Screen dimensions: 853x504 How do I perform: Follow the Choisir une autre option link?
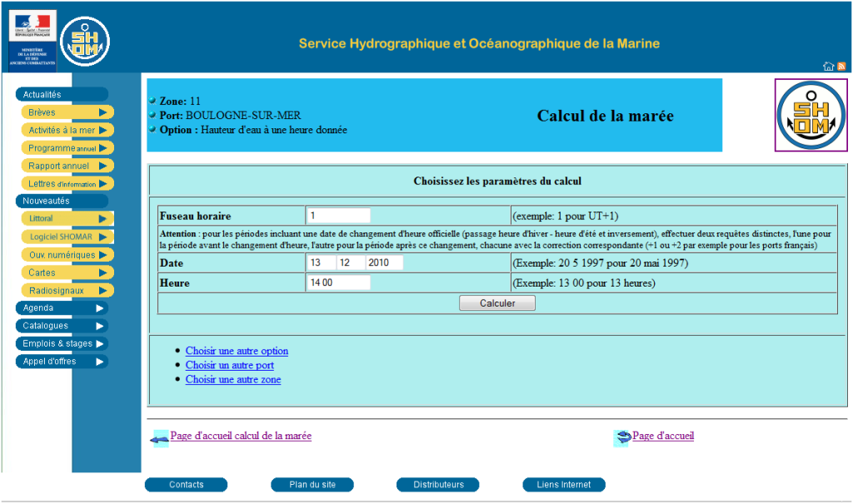(237, 351)
